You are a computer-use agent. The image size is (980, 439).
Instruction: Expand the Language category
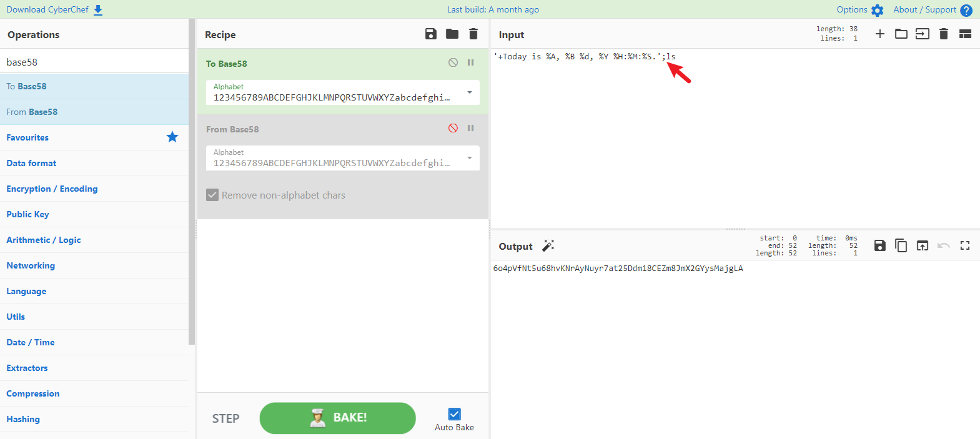tap(94, 291)
